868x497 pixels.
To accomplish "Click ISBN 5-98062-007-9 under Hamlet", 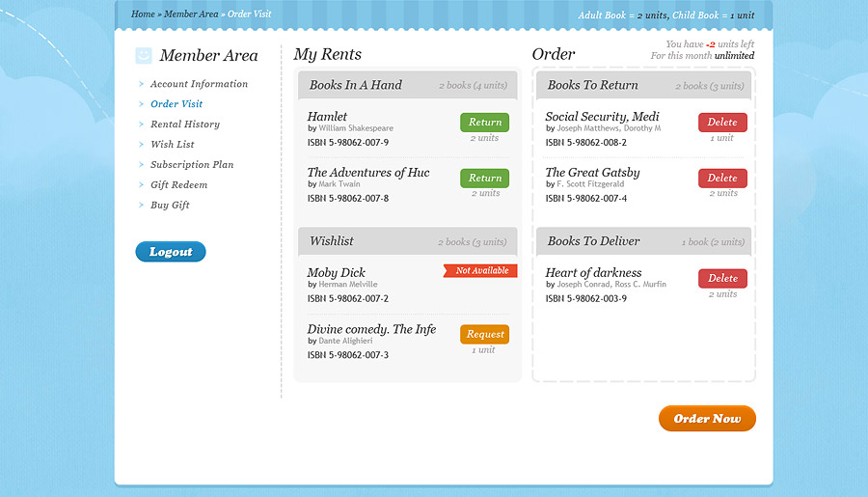I will [x=348, y=143].
